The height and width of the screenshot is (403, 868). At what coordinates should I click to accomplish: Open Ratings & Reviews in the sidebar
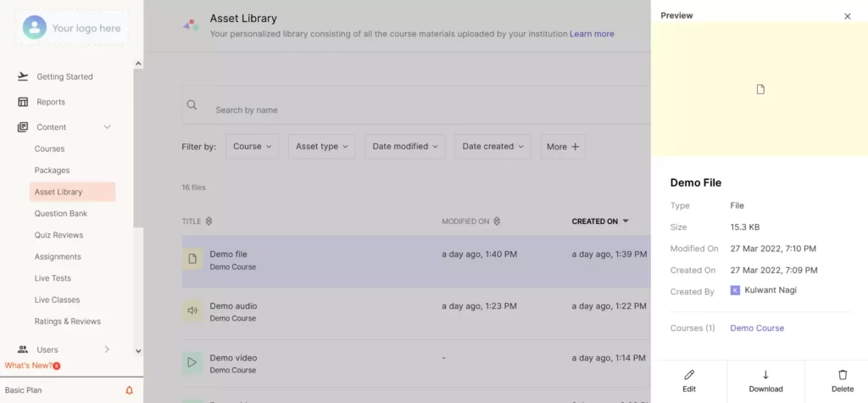click(68, 322)
